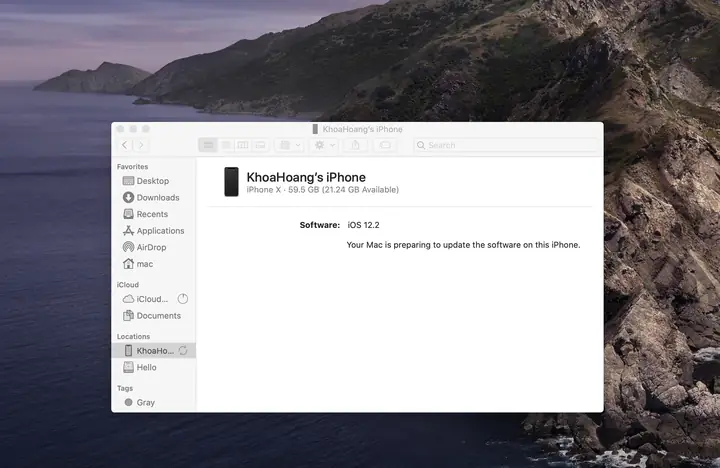Switch Finder to column view
This screenshot has height=468, width=720.
(242, 145)
